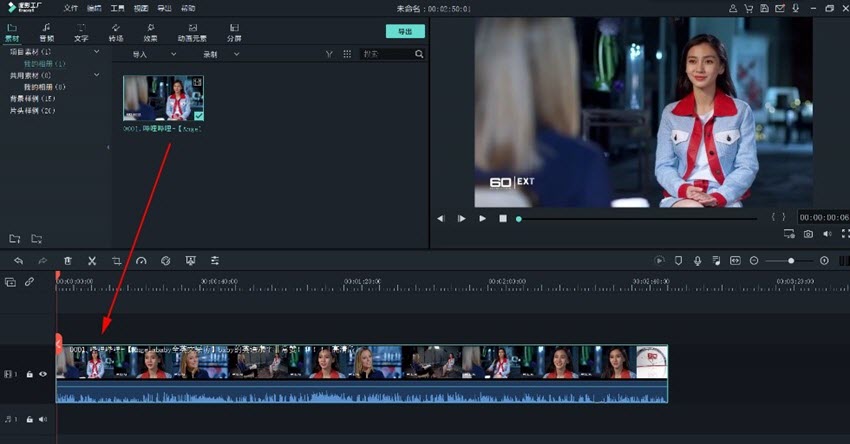The width and height of the screenshot is (850, 444).
Task: Select 我的相册 (0) under 共用素材
Action: pyautogui.click(x=44, y=87)
